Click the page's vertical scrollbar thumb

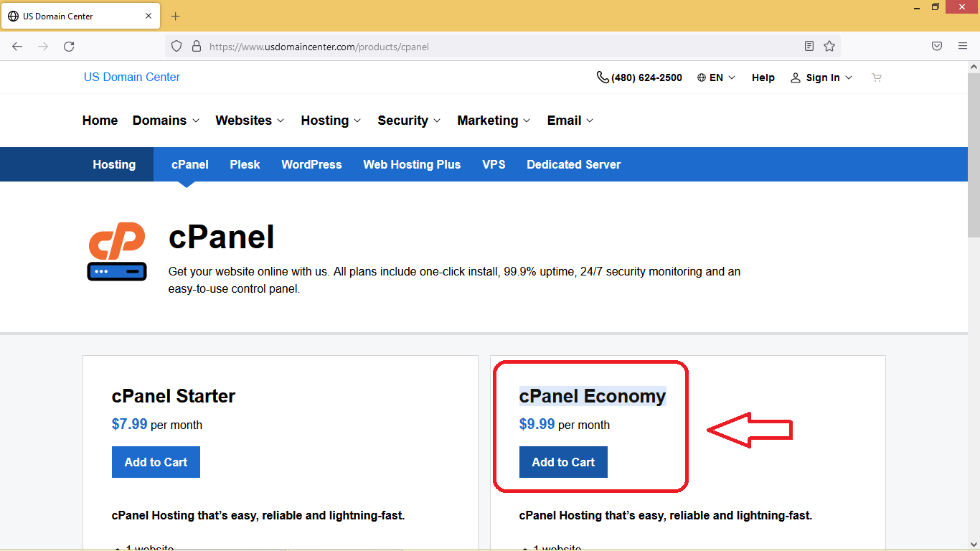coord(974,154)
